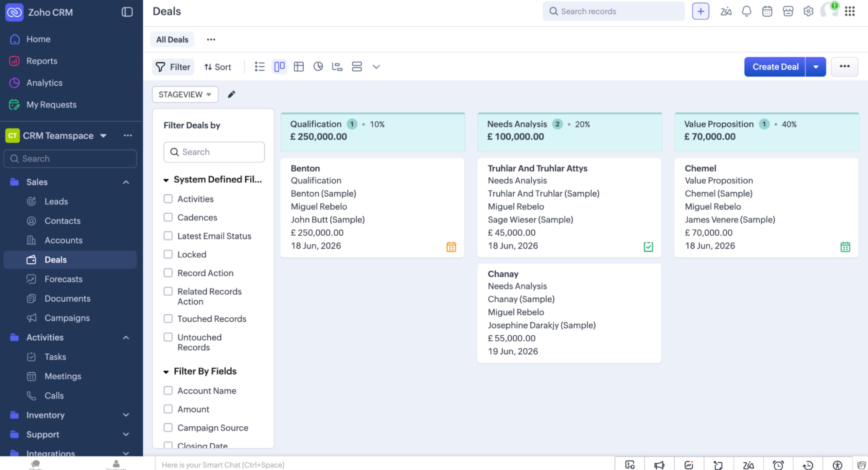Viewport: 868px width, 470px height.
Task: Tick the Locked filter checkbox
Action: point(168,254)
